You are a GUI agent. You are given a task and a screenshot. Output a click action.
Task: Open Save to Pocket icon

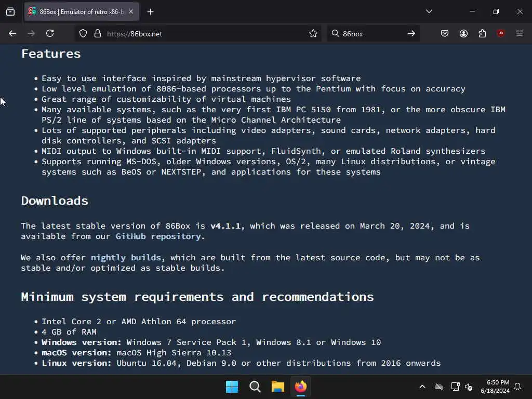[445, 34]
